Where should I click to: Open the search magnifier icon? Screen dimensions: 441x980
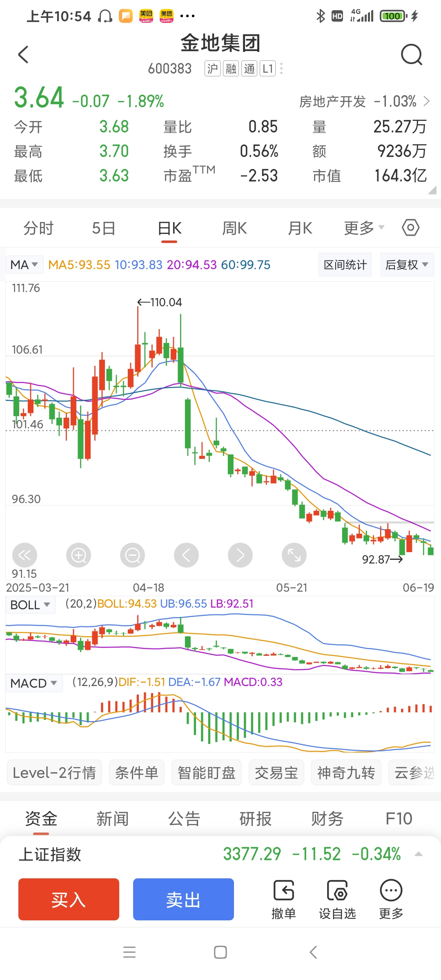[x=411, y=55]
